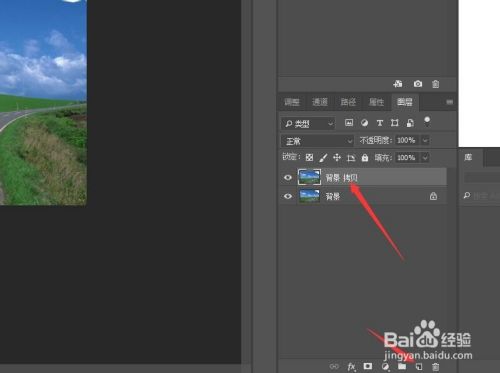Lock transparent pixels
500x373 pixels.
tap(309, 158)
